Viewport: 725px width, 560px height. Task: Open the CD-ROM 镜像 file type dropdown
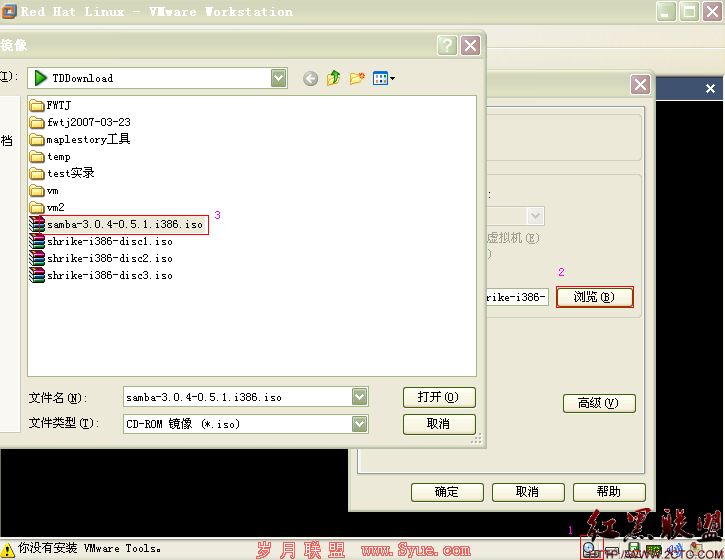coord(359,424)
